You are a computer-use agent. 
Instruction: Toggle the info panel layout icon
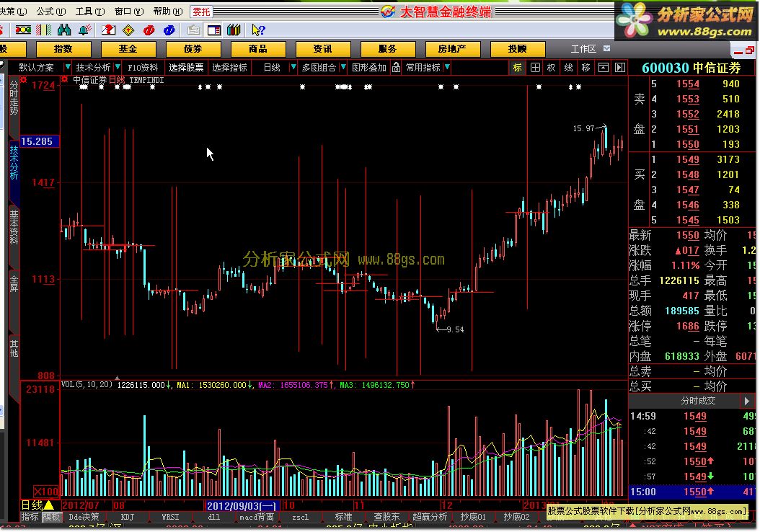(213, 30)
